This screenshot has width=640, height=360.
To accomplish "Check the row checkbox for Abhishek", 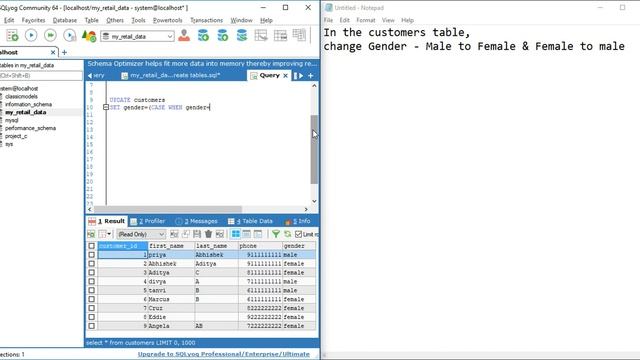I will click(91, 264).
